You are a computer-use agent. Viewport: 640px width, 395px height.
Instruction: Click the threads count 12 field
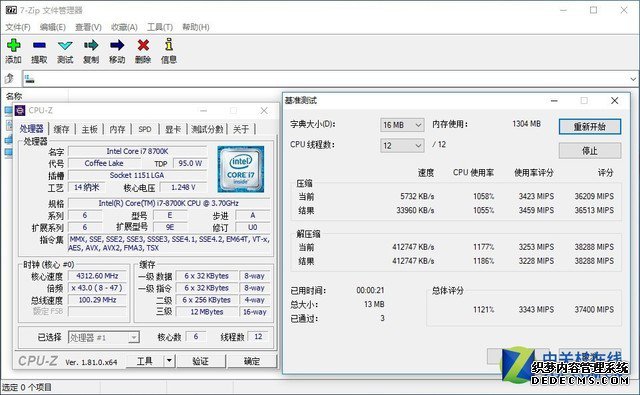coord(258,337)
